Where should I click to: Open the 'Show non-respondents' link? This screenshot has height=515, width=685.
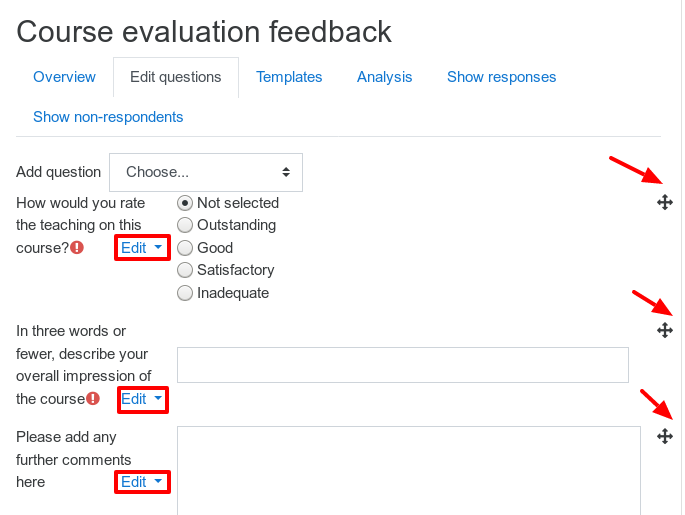coord(108,117)
